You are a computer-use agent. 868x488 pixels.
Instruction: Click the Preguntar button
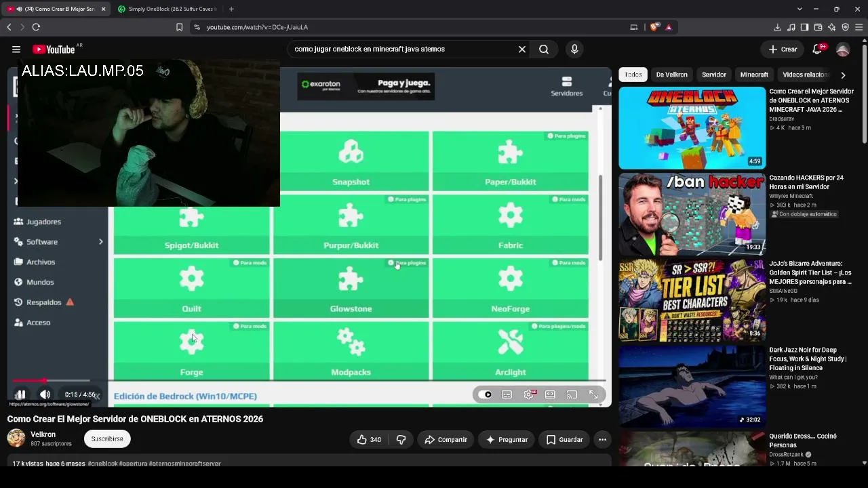(x=506, y=439)
